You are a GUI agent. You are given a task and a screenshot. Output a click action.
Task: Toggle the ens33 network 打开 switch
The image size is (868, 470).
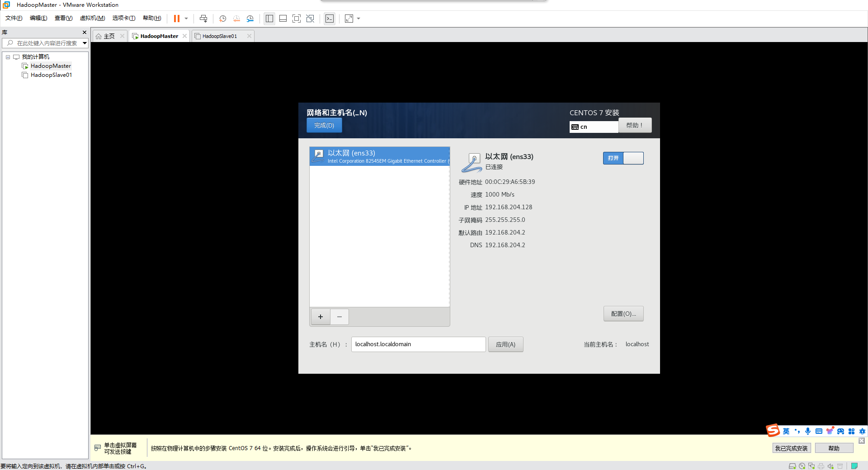[x=623, y=158]
